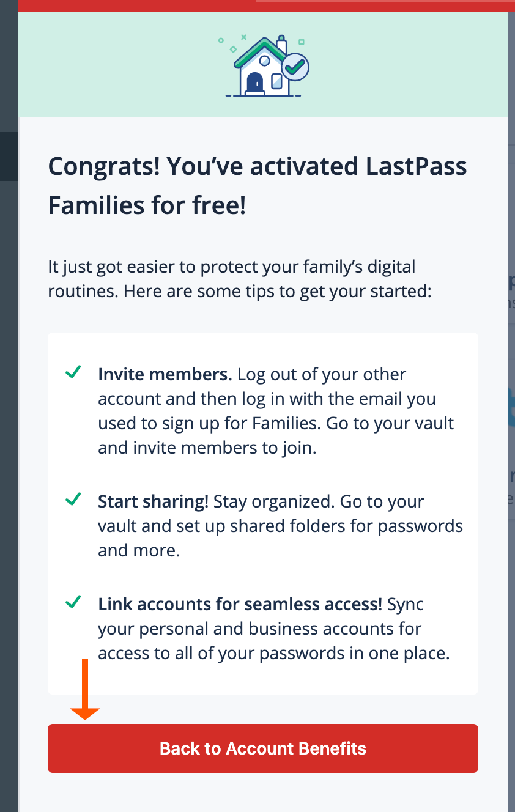
Task: Click the Congrats headline text
Action: (x=257, y=185)
